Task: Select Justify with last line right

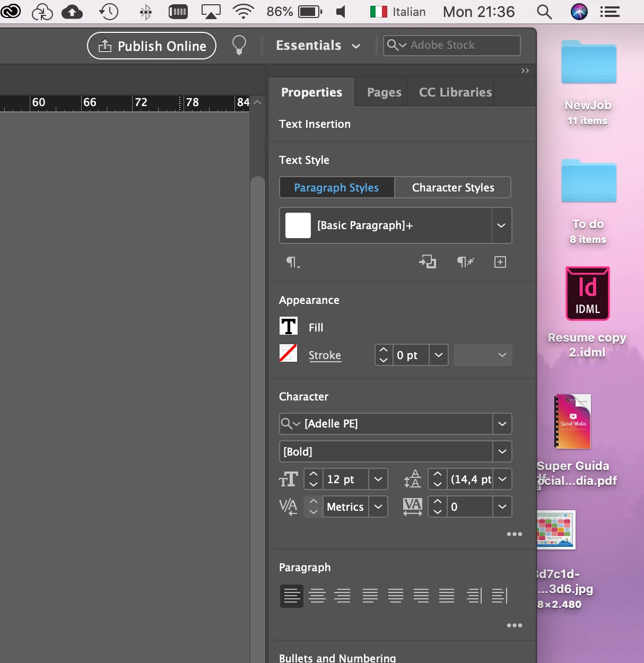Action: (421, 596)
